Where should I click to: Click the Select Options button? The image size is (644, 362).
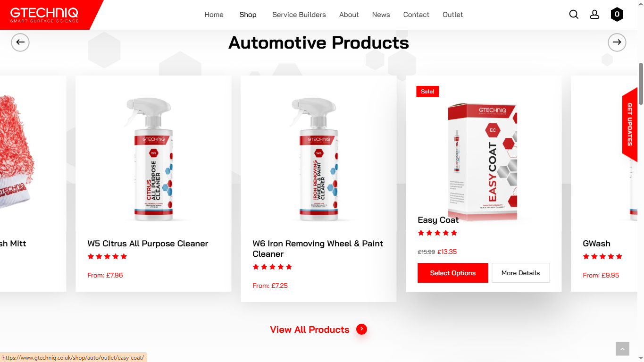[452, 273]
